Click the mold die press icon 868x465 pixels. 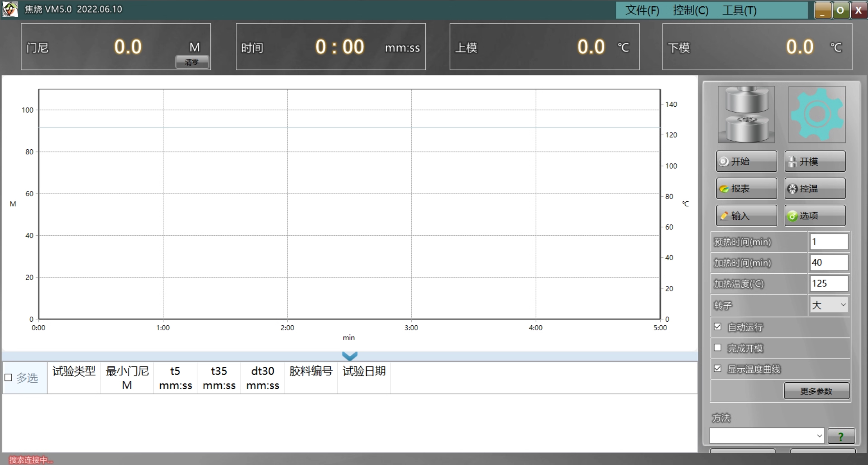(x=746, y=115)
